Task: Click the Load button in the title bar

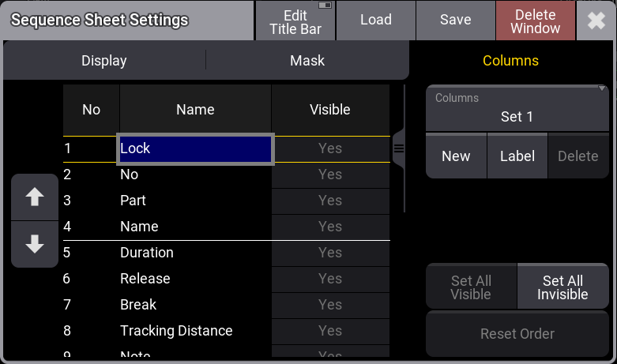Action: click(376, 21)
